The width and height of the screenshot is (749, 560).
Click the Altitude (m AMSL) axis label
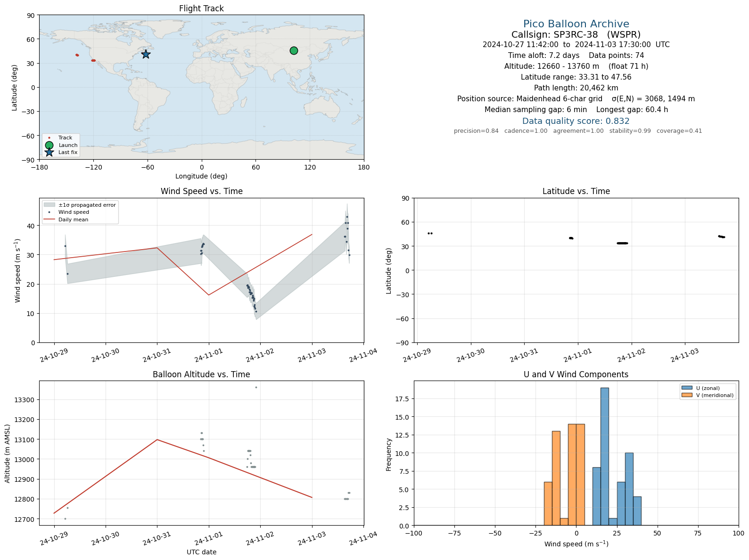point(8,453)
